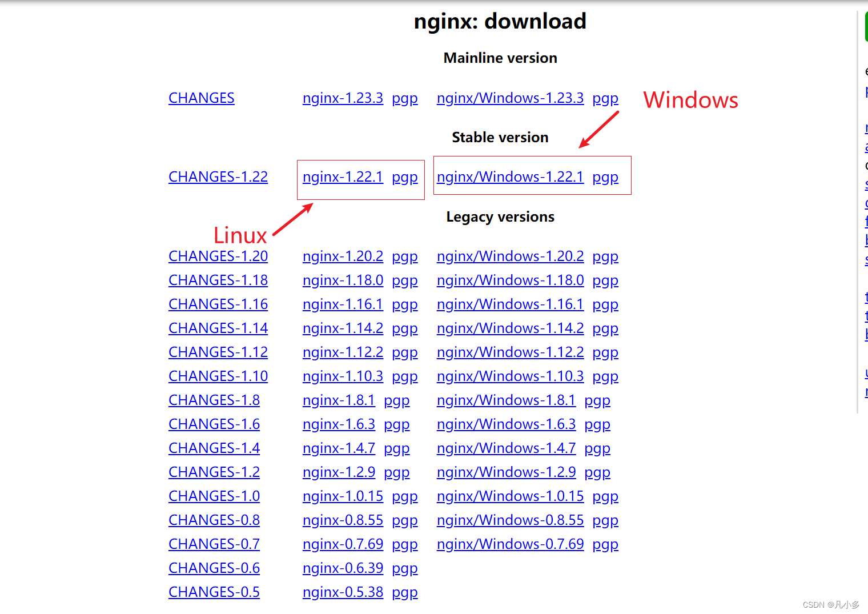868x614 pixels.
Task: Open pgp signature for nginx/Windows-1.22.1
Action: click(605, 177)
